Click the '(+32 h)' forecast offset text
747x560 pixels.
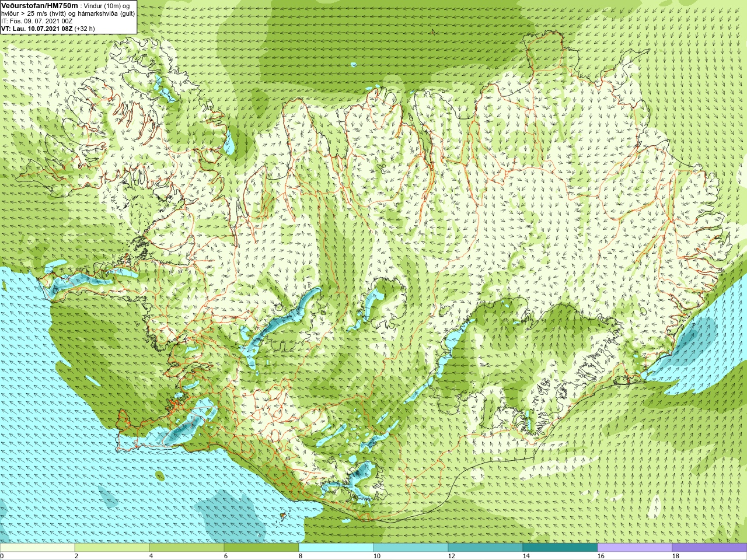click(x=85, y=29)
